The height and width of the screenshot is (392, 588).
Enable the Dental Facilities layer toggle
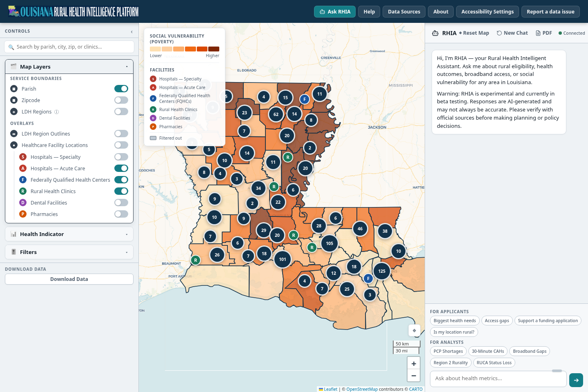tap(121, 203)
